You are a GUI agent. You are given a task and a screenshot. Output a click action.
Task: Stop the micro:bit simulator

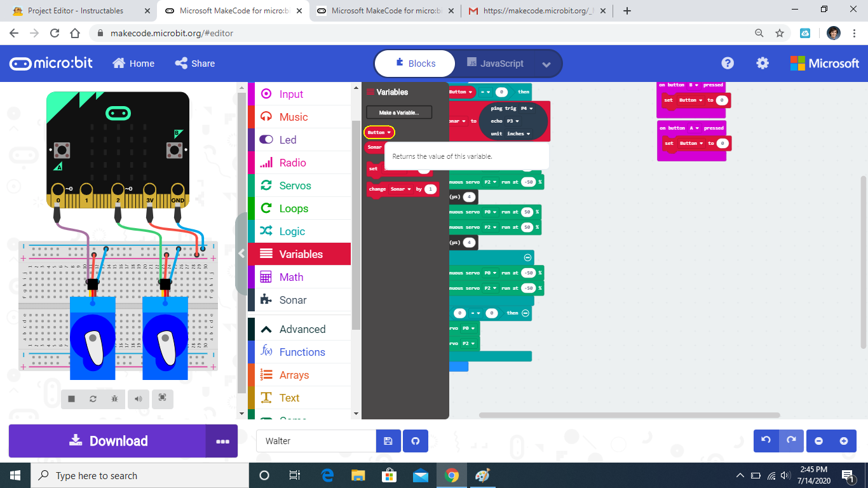point(72,398)
